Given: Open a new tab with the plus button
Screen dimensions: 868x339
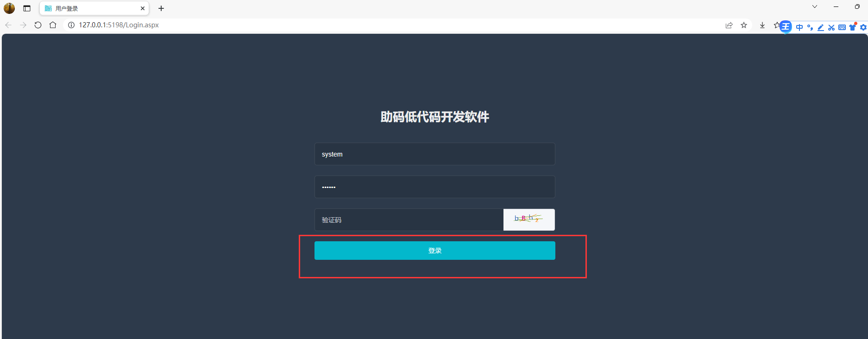Looking at the screenshot, I should pos(161,8).
